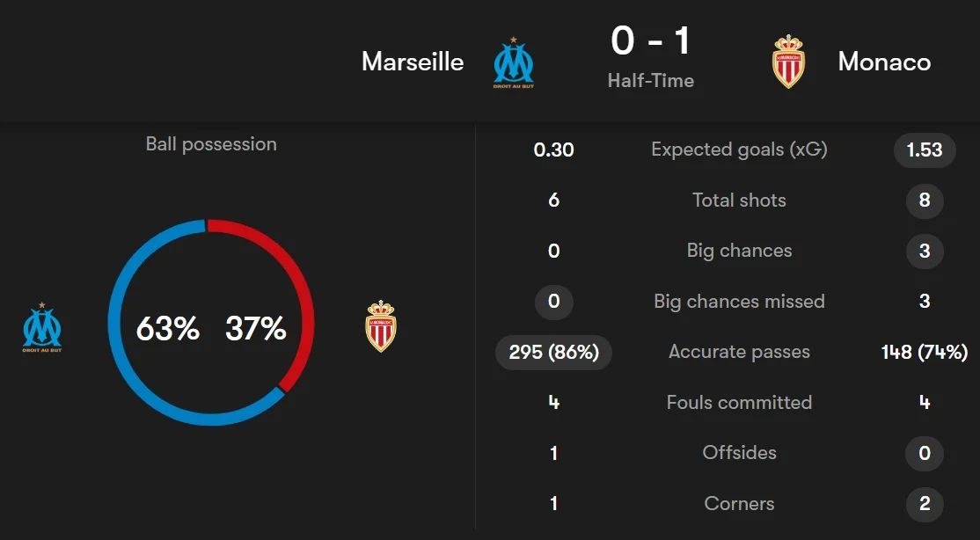Viewport: 980px width, 540px height.
Task: Open the Marseille team name link
Action: point(413,62)
